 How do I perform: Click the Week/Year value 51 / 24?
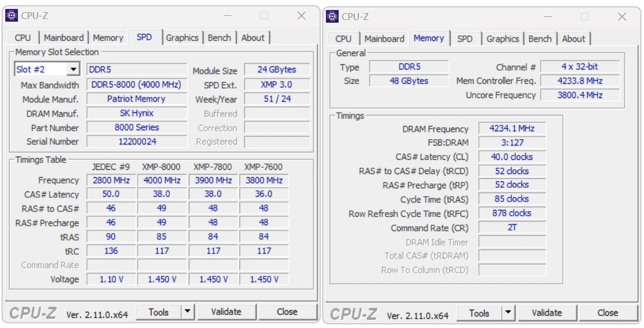pos(277,99)
